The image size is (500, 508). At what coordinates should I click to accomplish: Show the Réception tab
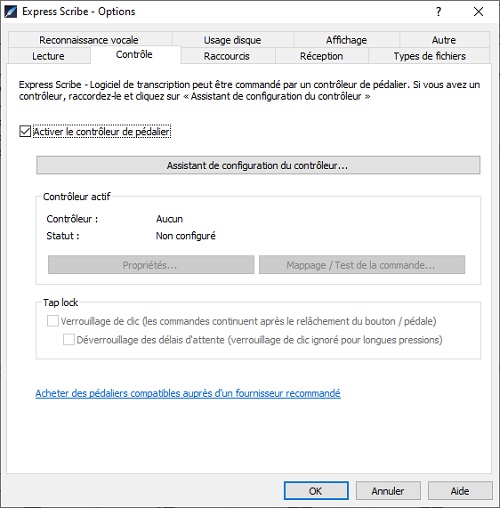321,56
